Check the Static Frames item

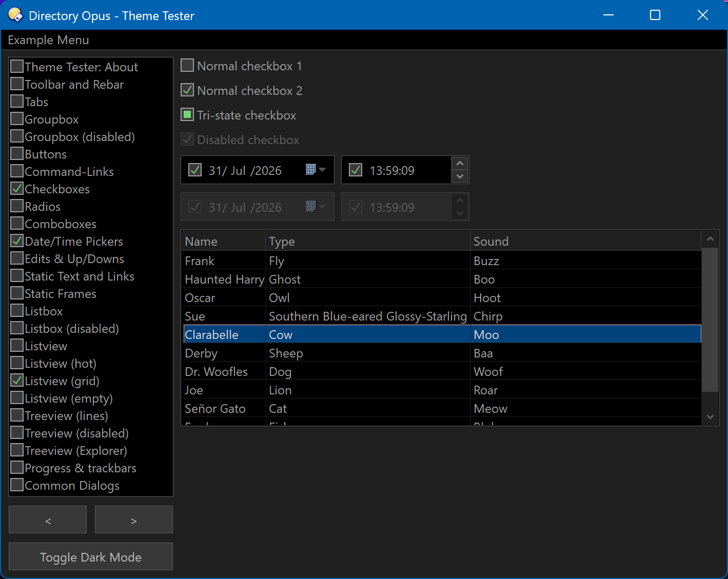coord(17,293)
